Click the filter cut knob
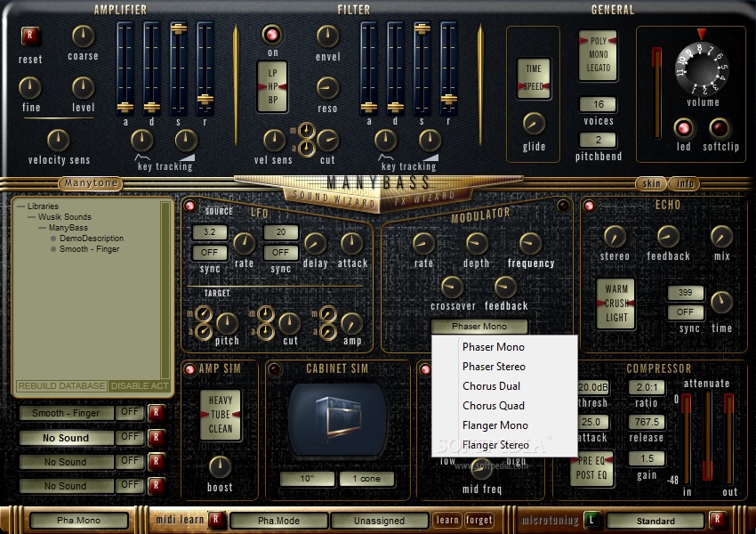 click(x=327, y=140)
